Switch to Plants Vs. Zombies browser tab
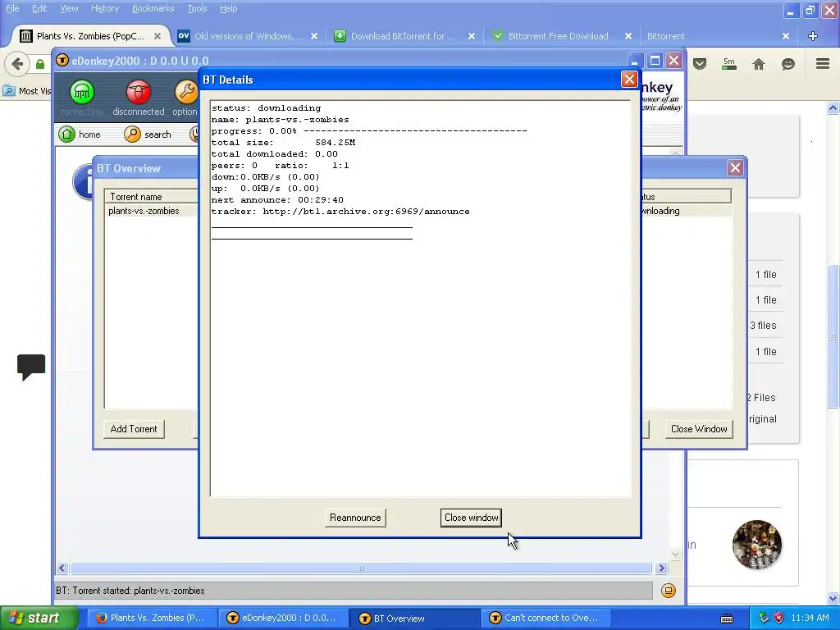The width and height of the screenshot is (840, 630). tap(90, 36)
